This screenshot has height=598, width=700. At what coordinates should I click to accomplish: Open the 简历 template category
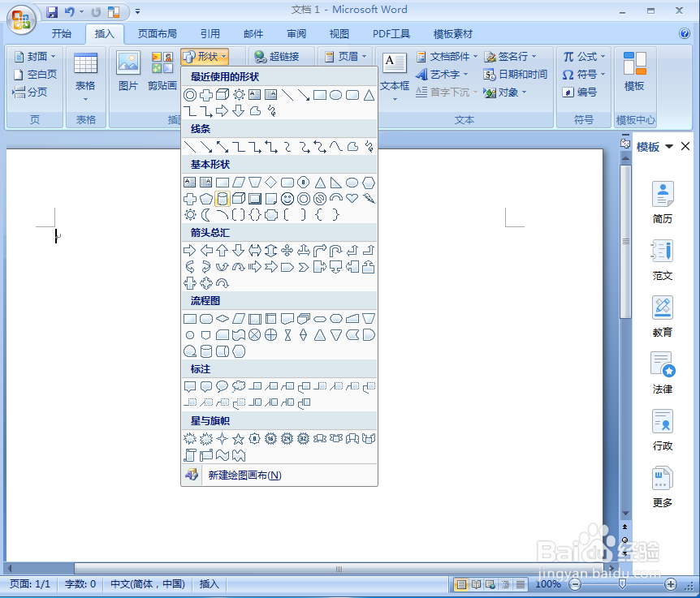click(662, 203)
